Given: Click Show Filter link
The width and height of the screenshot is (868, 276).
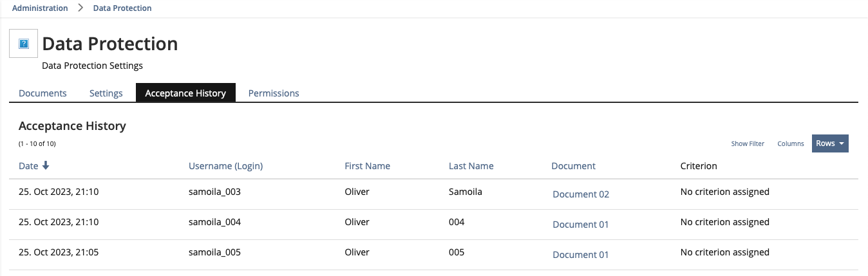Looking at the screenshot, I should click(748, 143).
